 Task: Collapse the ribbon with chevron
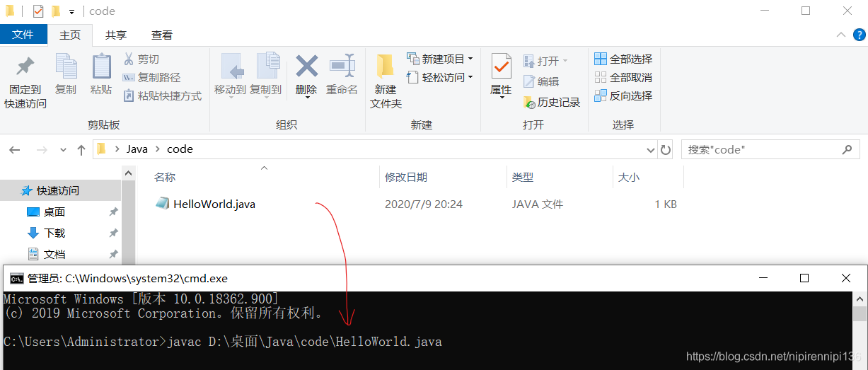pos(840,35)
